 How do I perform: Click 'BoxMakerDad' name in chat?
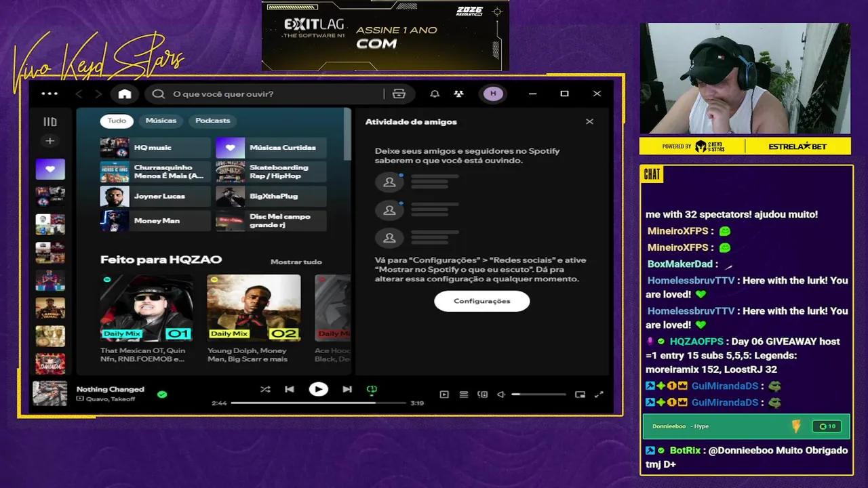click(680, 264)
